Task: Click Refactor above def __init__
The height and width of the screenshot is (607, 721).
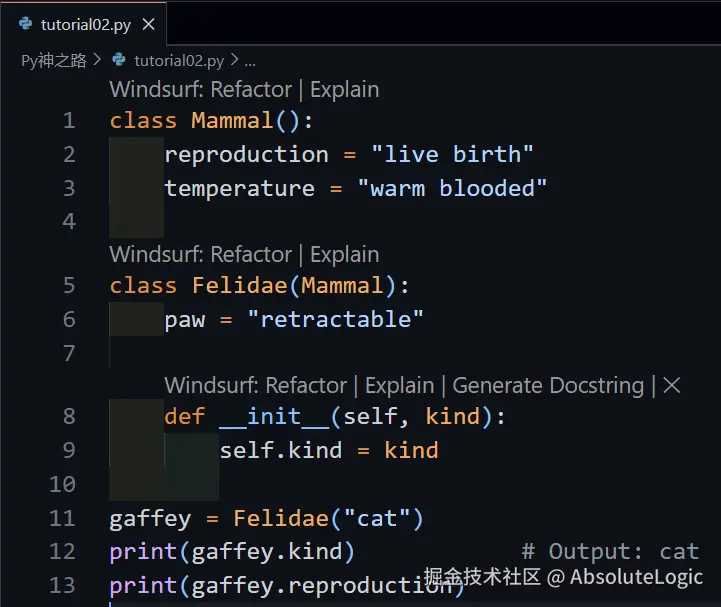Action: coord(306,385)
